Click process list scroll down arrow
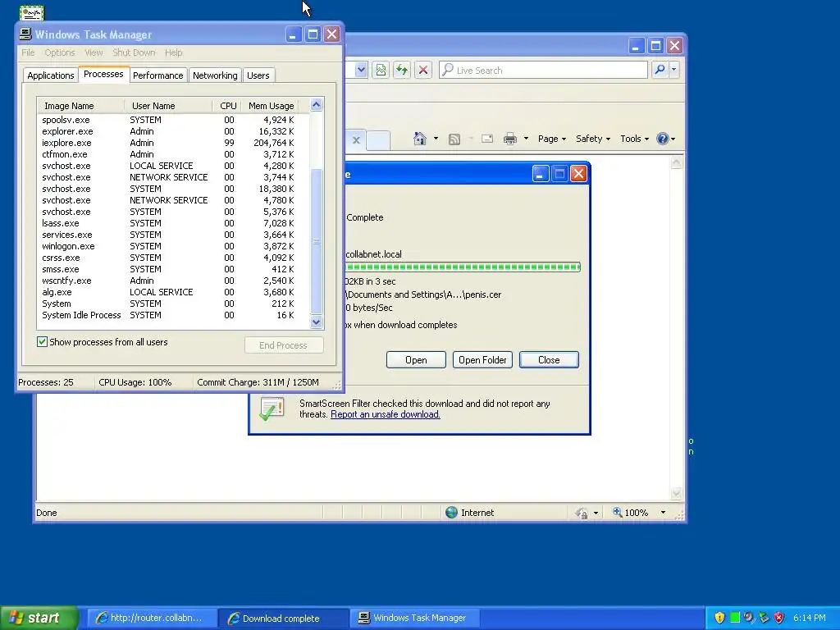Image resolution: width=840 pixels, height=630 pixels. pyautogui.click(x=317, y=322)
